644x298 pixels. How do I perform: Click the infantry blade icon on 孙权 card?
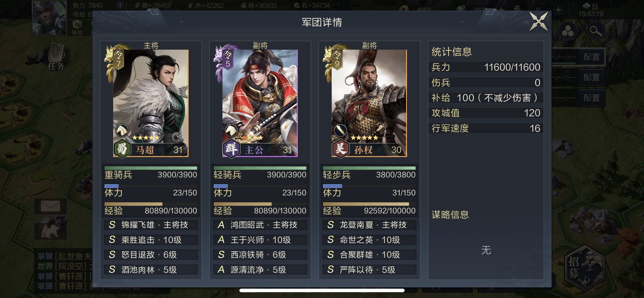point(340,130)
